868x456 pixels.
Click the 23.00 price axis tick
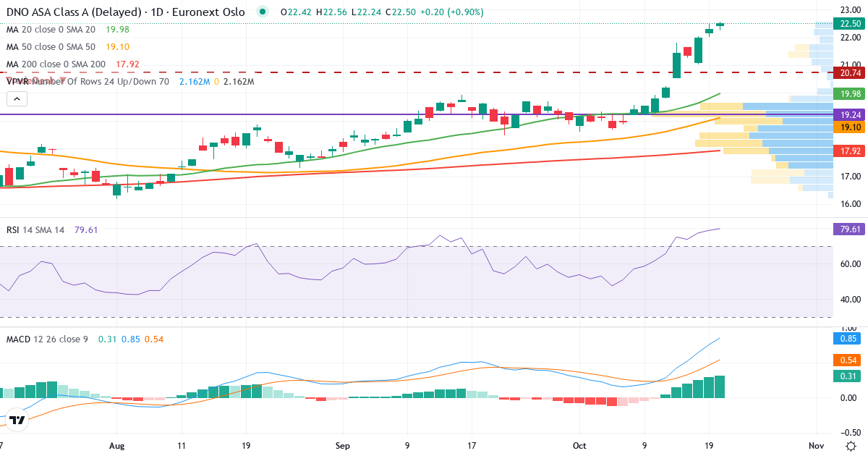849,9
